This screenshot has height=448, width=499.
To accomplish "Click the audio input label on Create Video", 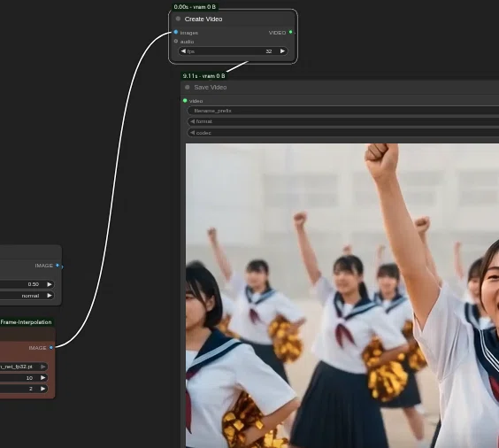I will click(x=188, y=42).
